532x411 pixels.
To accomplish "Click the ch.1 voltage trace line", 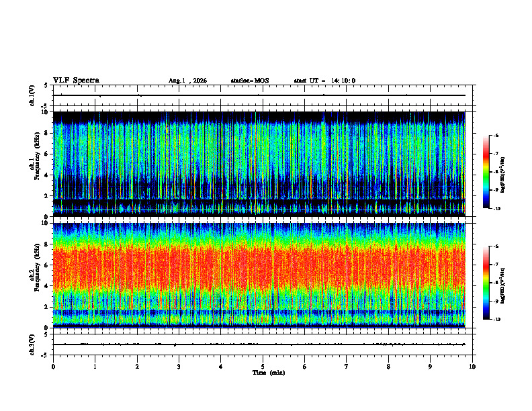I will pos(259,95).
